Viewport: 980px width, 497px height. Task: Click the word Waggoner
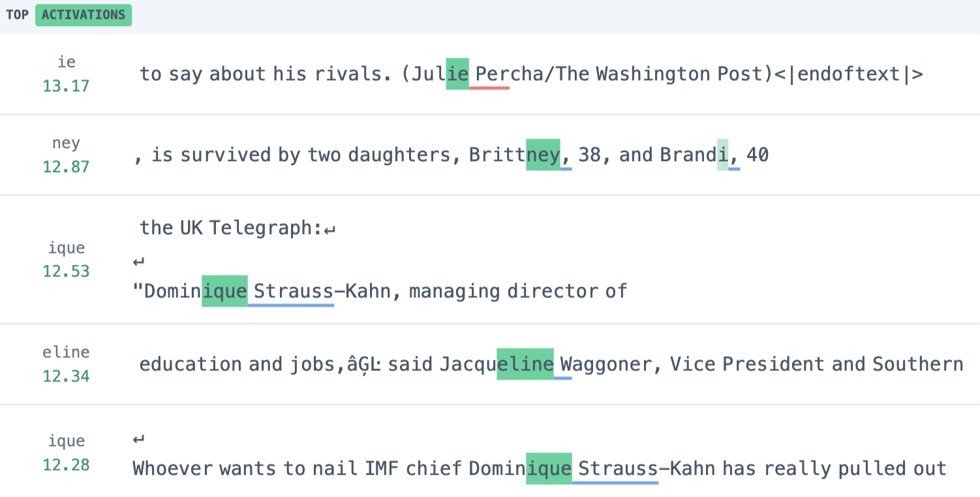tap(606, 364)
